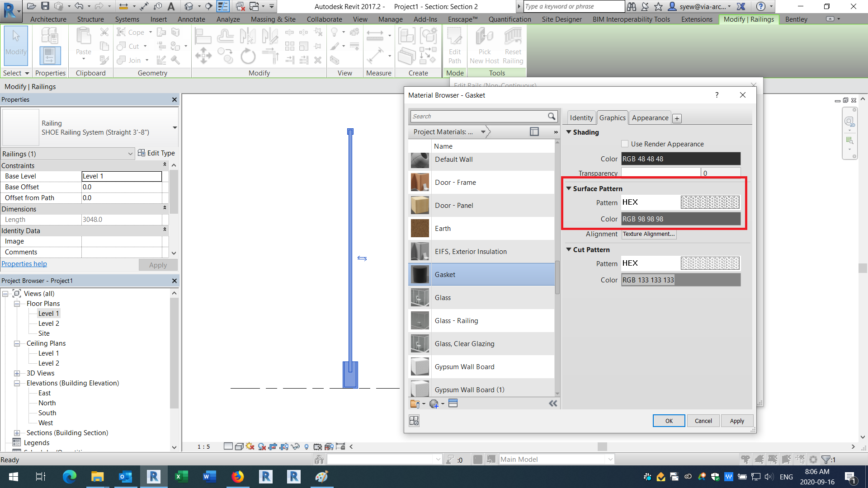Enable the Use Render Appearance checkbox
This screenshot has height=488, width=868.
(625, 144)
